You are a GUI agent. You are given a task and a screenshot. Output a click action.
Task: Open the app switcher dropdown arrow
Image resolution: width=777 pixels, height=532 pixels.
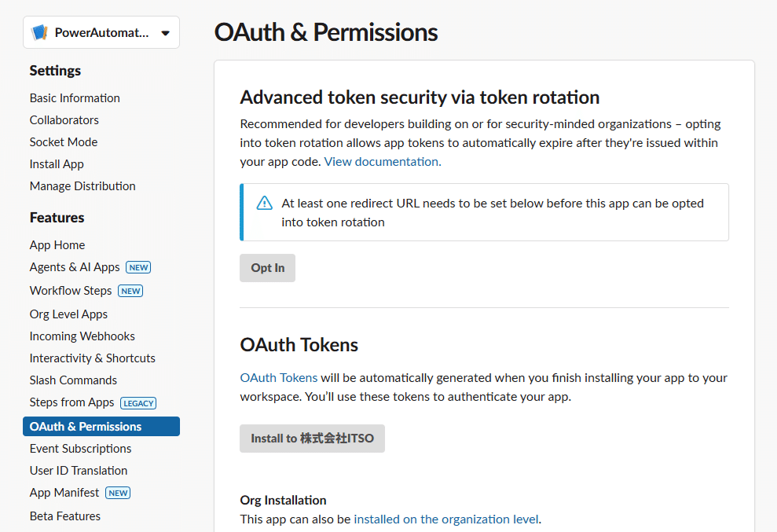coord(165,33)
